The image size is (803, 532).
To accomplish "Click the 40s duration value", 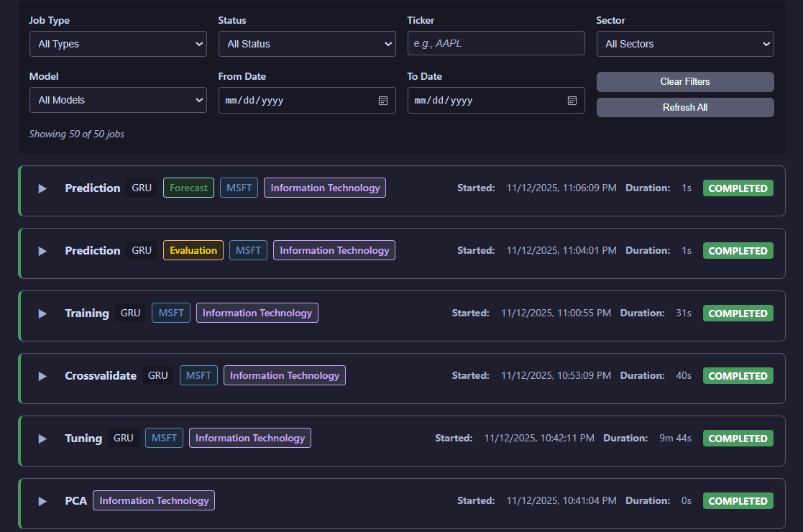I will coord(684,376).
